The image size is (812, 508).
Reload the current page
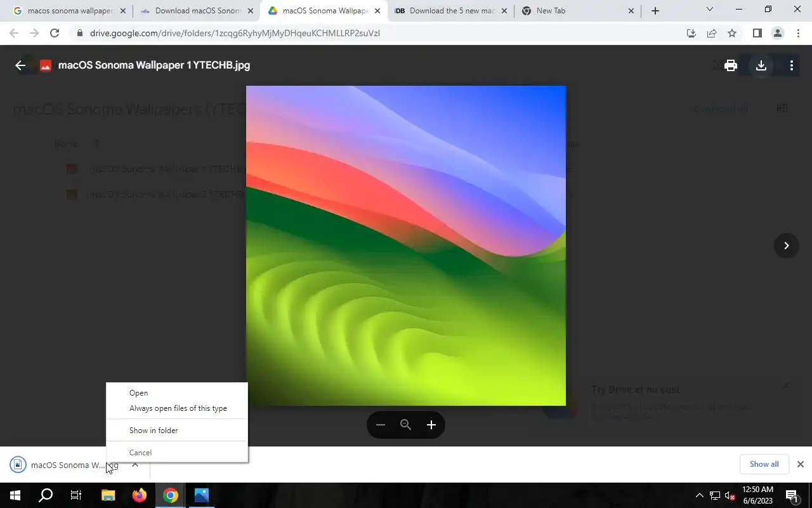click(x=55, y=33)
